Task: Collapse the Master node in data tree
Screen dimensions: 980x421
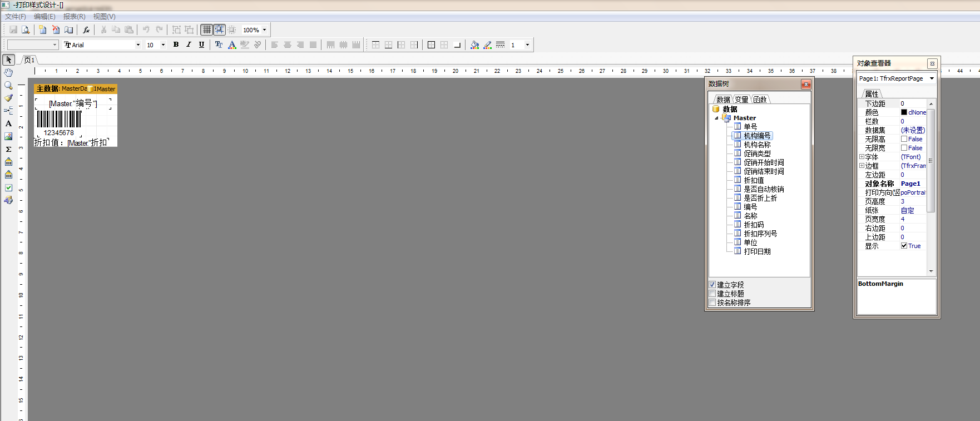Action: 716,118
